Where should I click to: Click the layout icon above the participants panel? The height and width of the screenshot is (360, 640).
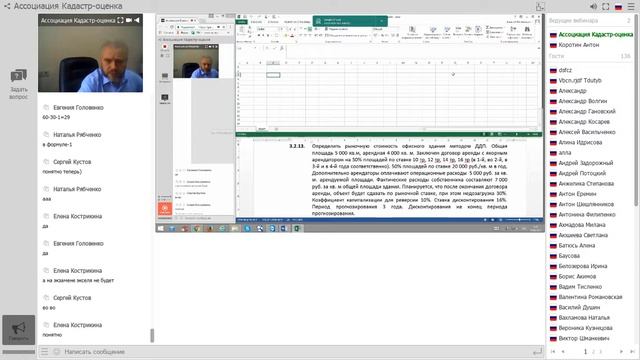(540, 7)
